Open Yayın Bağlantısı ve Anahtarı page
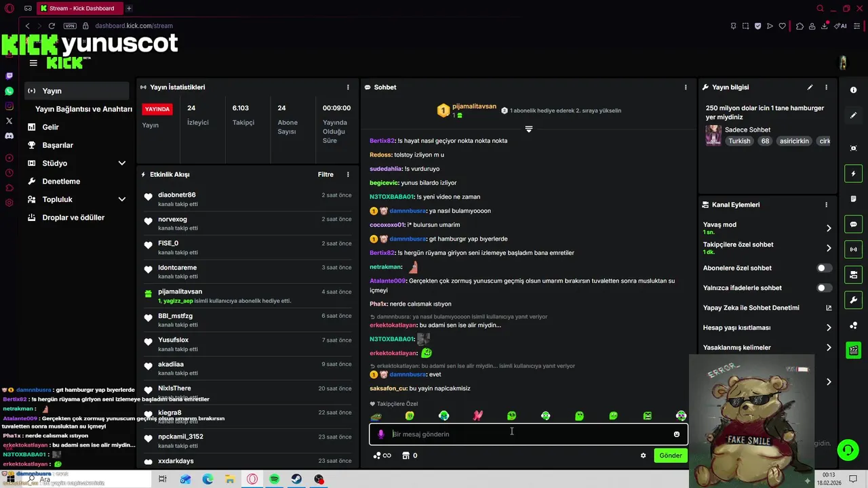Viewport: 868px width, 488px height. tap(83, 109)
